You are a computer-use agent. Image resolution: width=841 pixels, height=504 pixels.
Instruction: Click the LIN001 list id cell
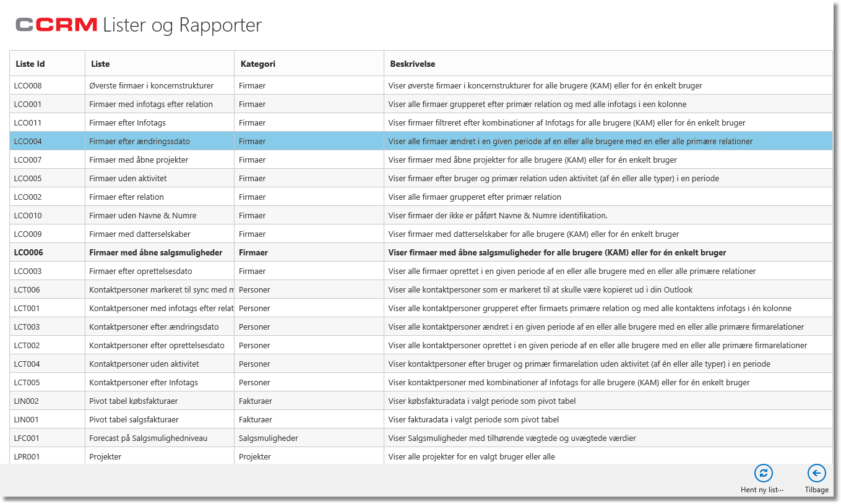pos(48,419)
